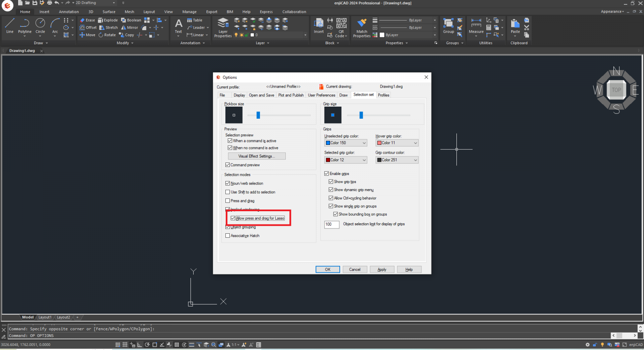Click the Stretch tool

click(x=109, y=28)
